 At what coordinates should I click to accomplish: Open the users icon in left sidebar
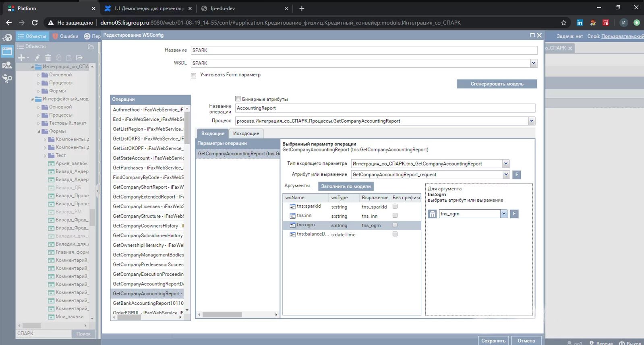(7, 65)
